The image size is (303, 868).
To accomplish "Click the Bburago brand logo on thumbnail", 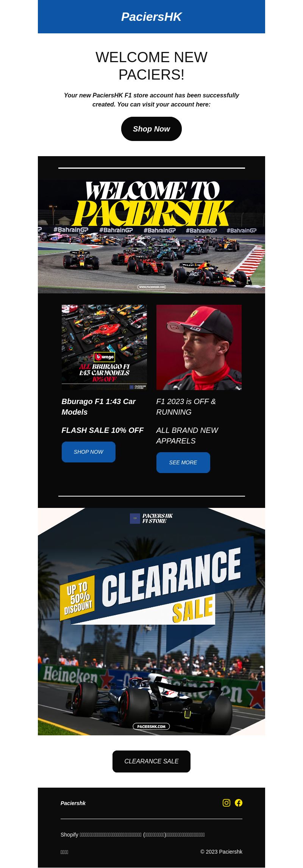I will click(x=104, y=357).
